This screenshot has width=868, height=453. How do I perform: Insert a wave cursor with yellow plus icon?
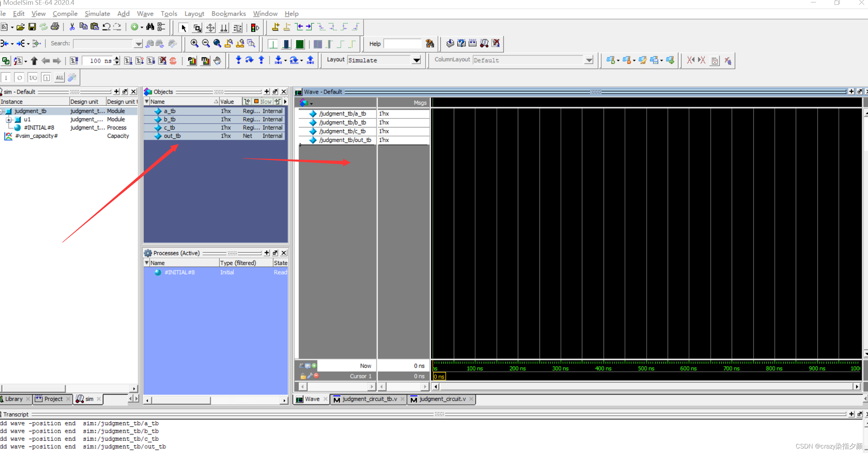coord(275,27)
